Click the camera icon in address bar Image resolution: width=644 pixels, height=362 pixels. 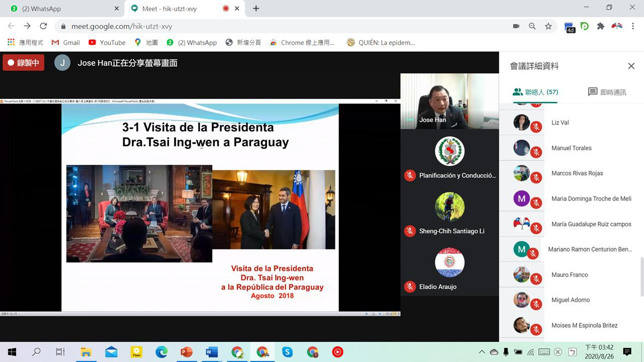point(516,26)
